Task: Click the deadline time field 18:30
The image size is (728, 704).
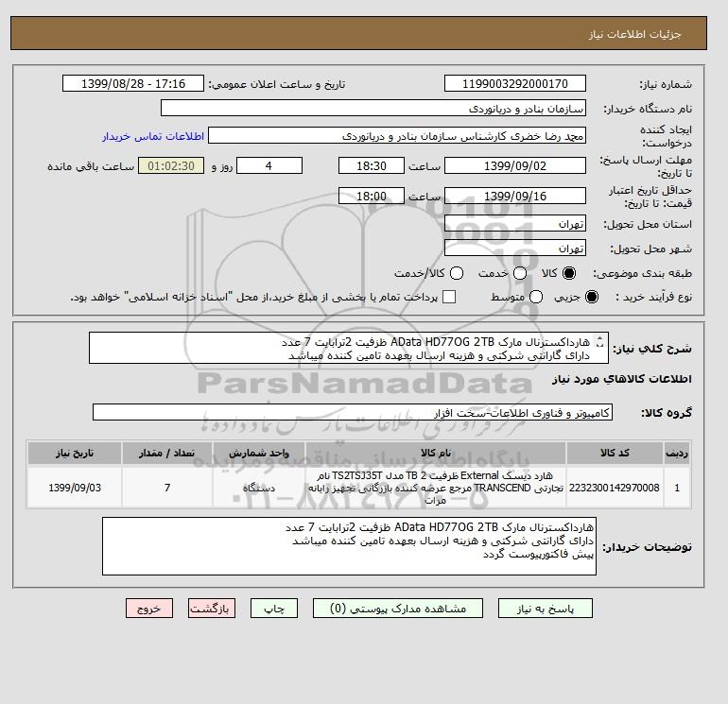Action: tap(372, 165)
